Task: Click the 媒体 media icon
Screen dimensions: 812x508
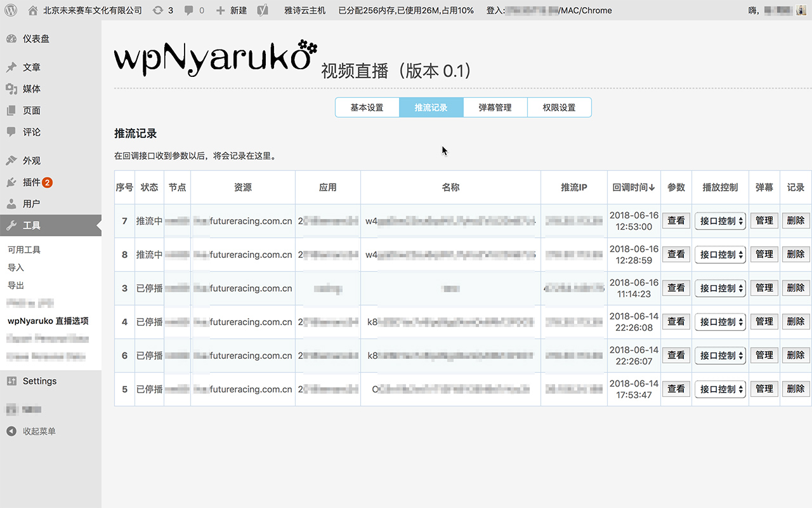Action: tap(11, 89)
